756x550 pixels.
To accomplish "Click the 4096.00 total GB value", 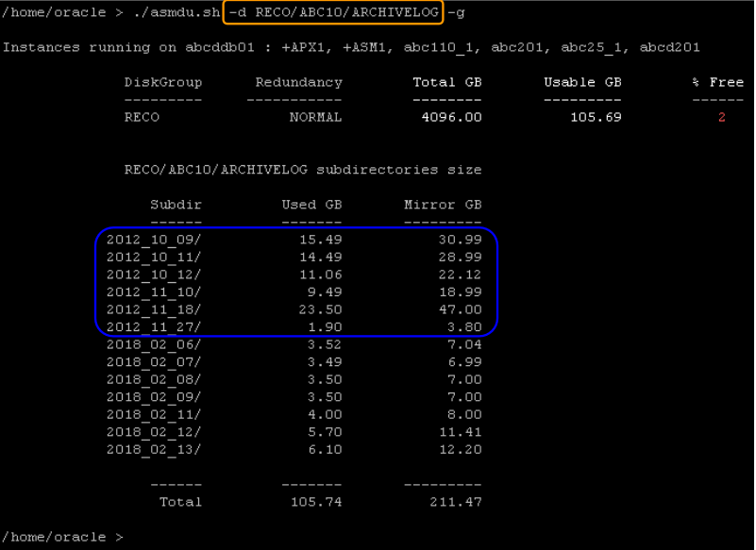I will [451, 117].
